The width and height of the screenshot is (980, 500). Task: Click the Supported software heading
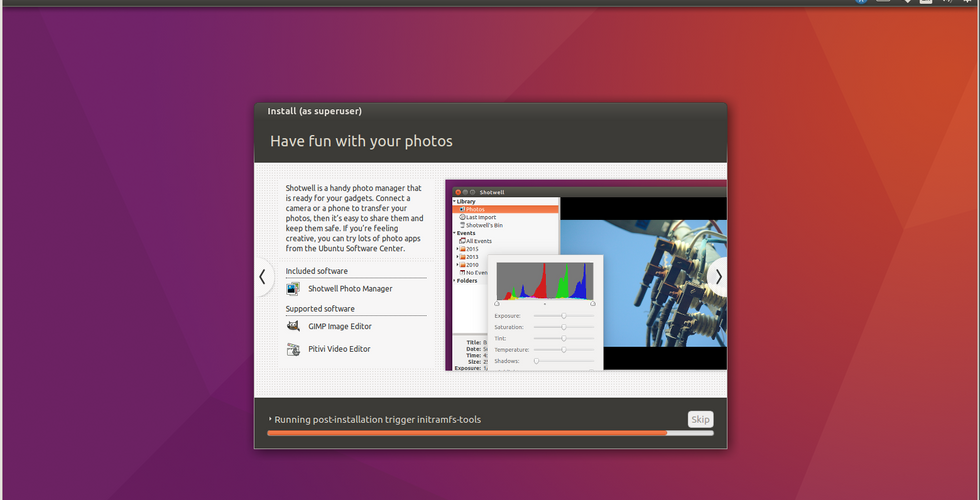[320, 309]
